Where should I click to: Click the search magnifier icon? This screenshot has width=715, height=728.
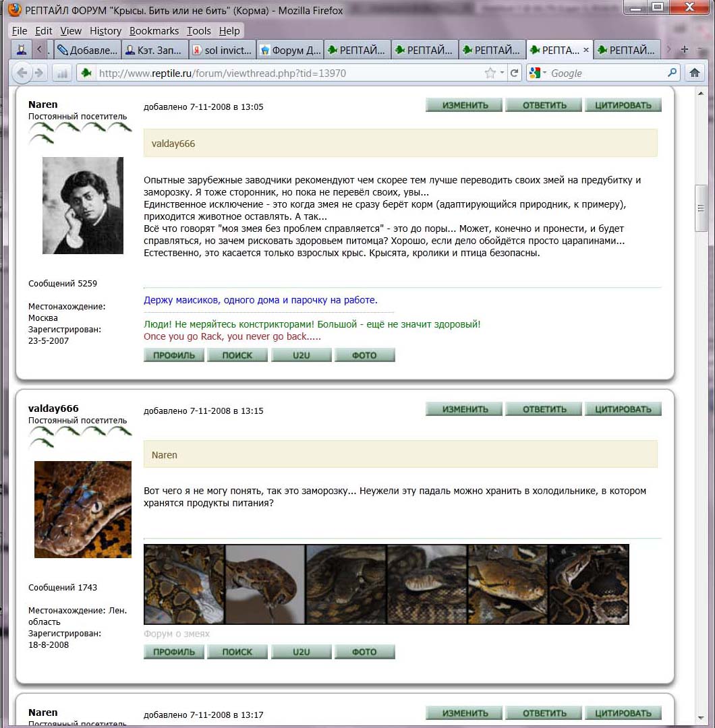point(673,73)
